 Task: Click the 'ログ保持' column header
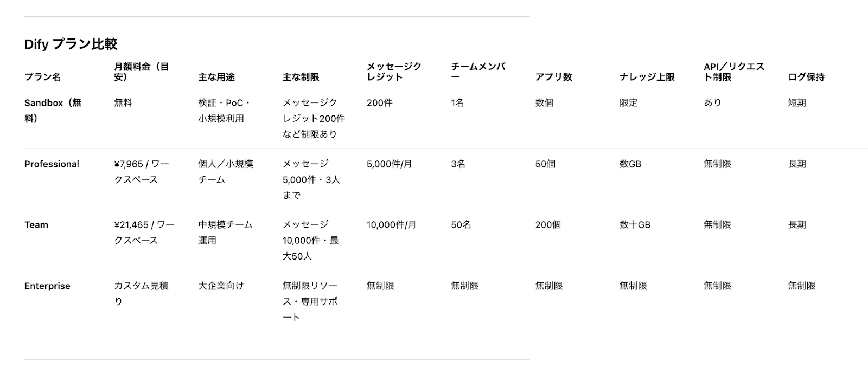[x=806, y=77]
